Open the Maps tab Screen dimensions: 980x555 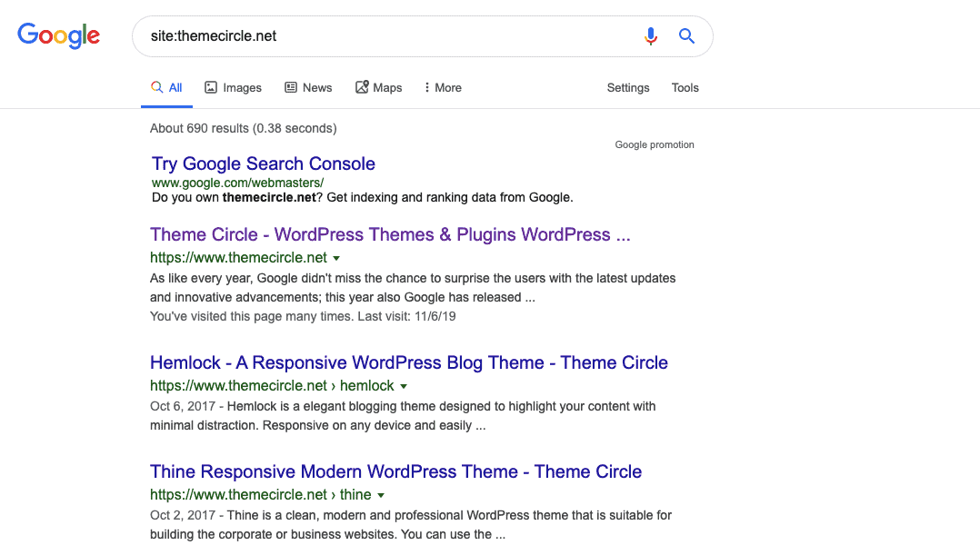[x=379, y=87]
